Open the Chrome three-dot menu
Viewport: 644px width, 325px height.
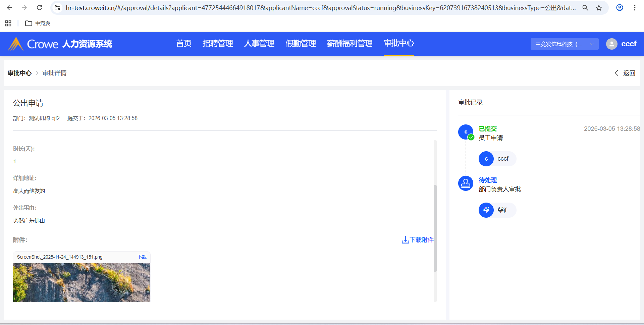635,8
